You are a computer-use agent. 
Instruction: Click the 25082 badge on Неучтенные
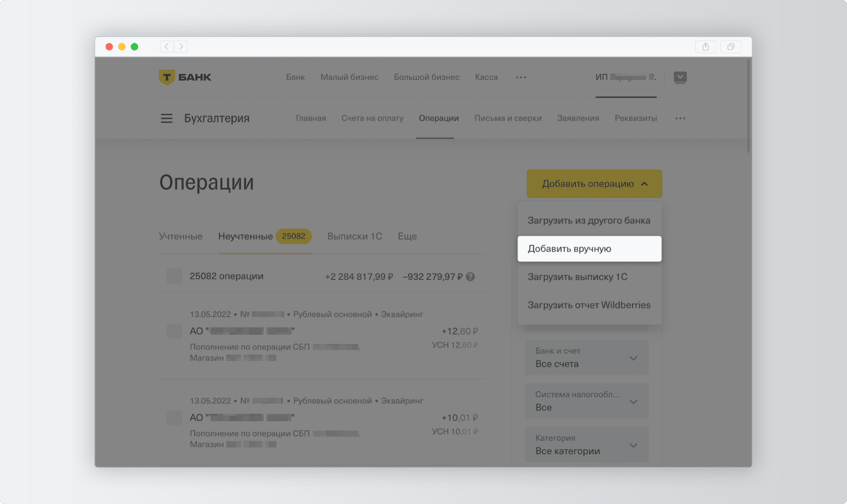point(293,236)
